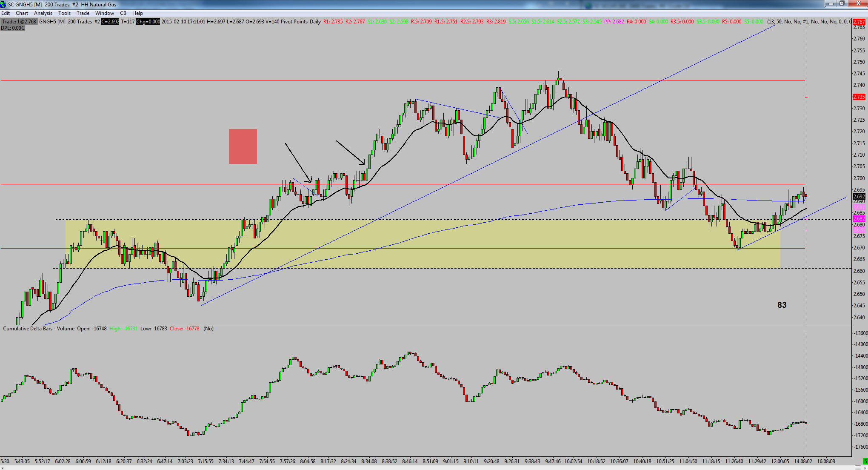Click the magenta 2.682 pivot price marker

[859, 219]
